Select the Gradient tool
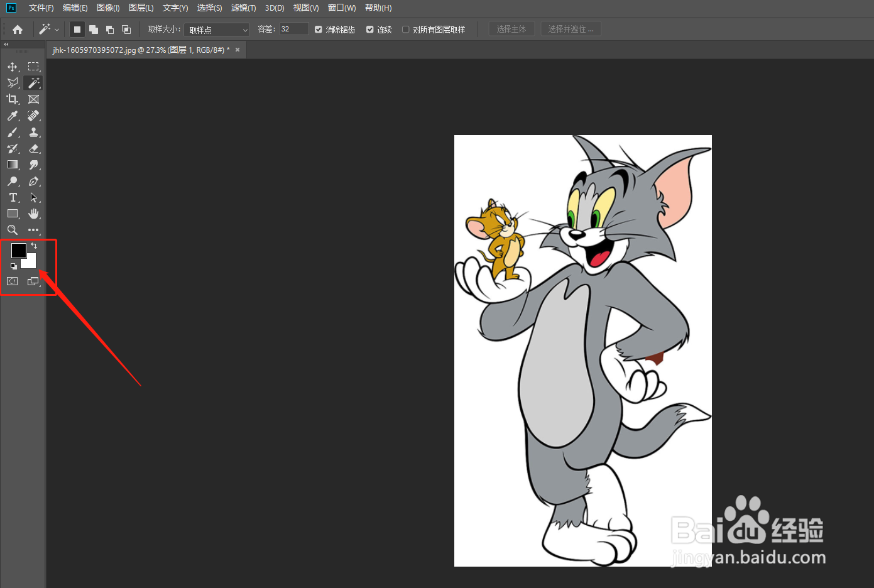Image resolution: width=874 pixels, height=588 pixels. pyautogui.click(x=13, y=165)
